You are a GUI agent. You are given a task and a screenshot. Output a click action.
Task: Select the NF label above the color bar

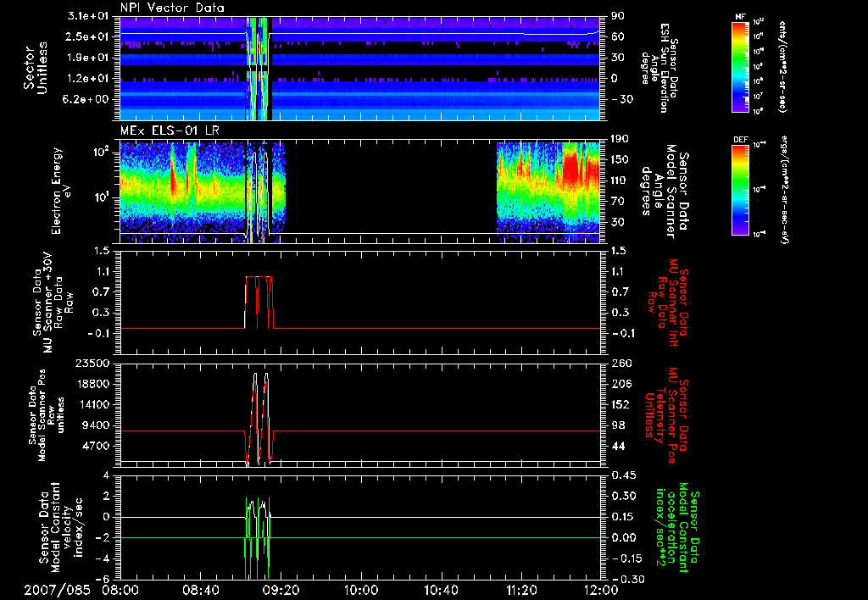[740, 17]
